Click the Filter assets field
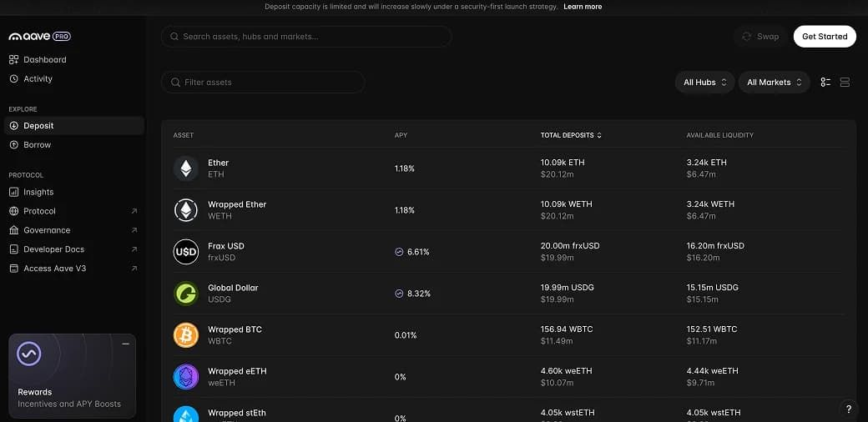868x422 pixels. (263, 83)
